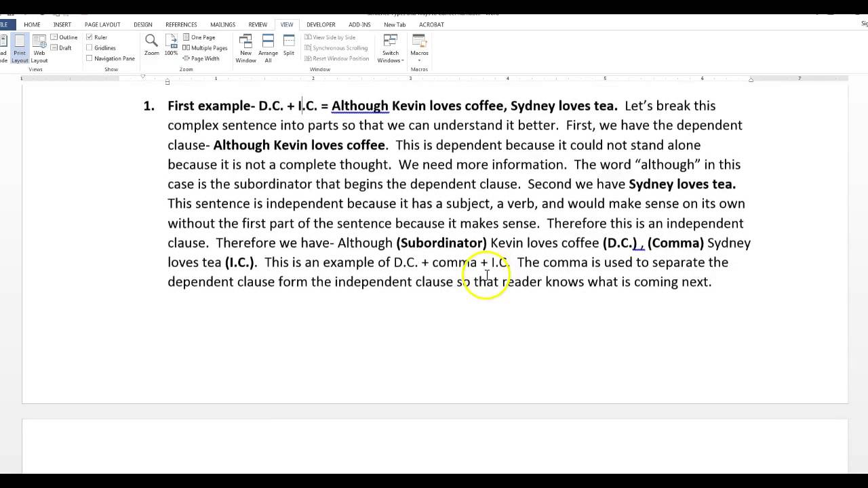Select the VIEW tab
Screen dimensions: 868x488
[287, 24]
